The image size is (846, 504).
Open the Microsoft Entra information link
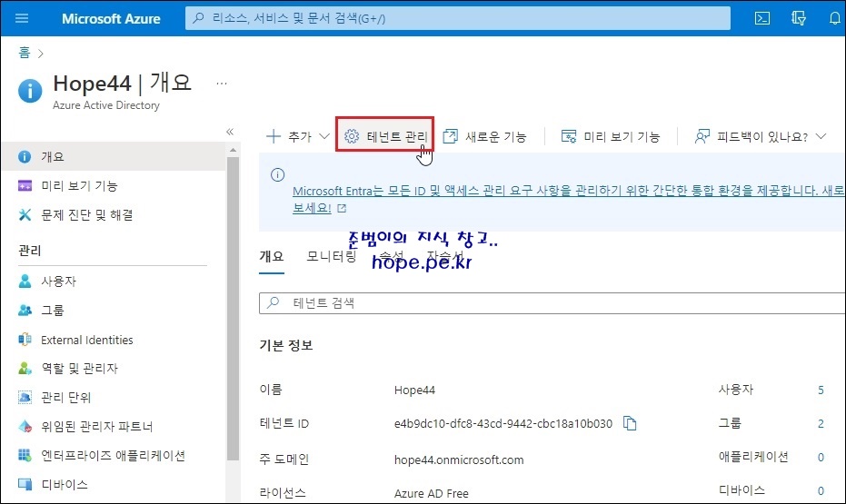click(x=569, y=191)
